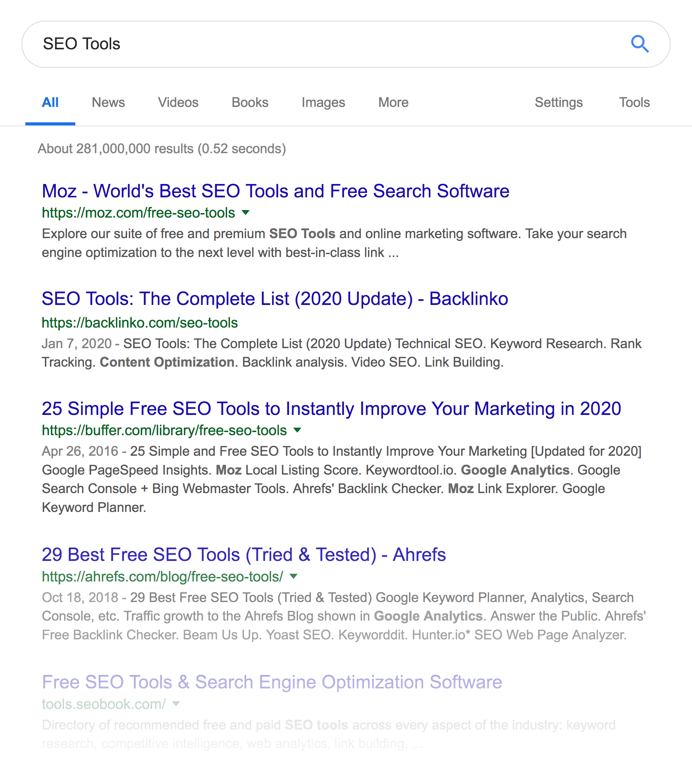Click the ahrefs.com/blog/free-seo-tools URL
Image resolution: width=692 pixels, height=784 pixels.
click(163, 576)
